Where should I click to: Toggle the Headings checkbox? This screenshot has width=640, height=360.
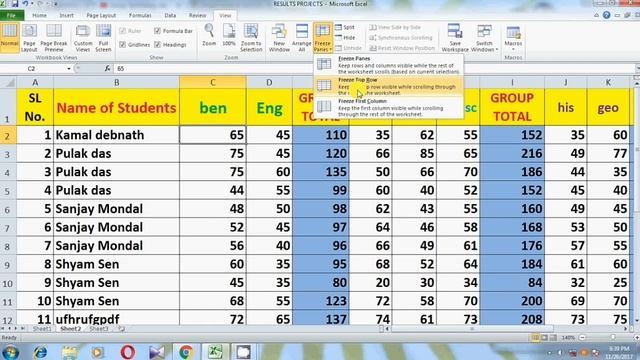[170, 45]
